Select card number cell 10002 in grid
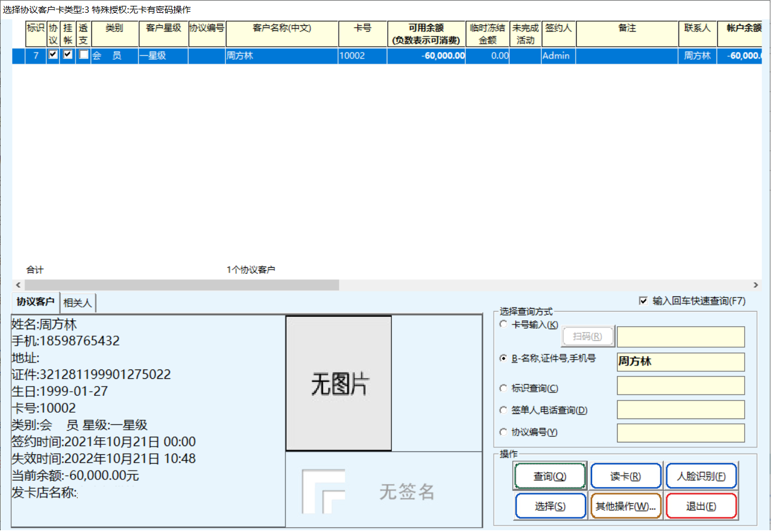The image size is (771, 532). (363, 56)
